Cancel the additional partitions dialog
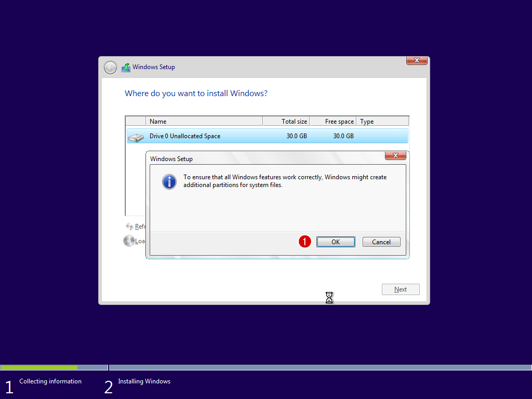This screenshot has width=532, height=399. click(381, 242)
